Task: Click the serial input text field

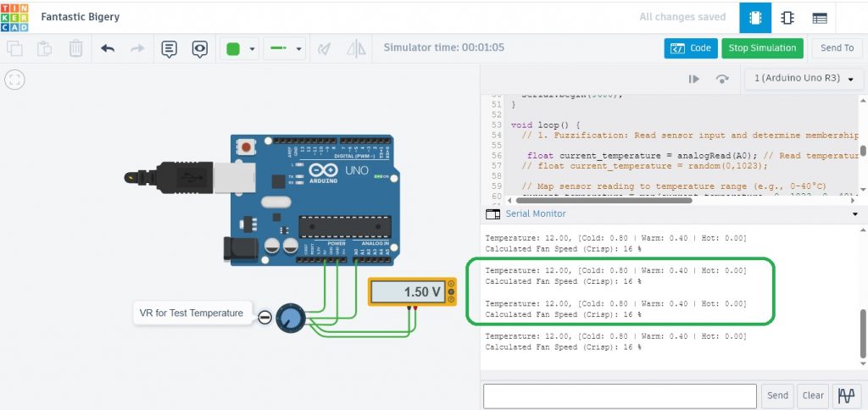Action: 620,396
